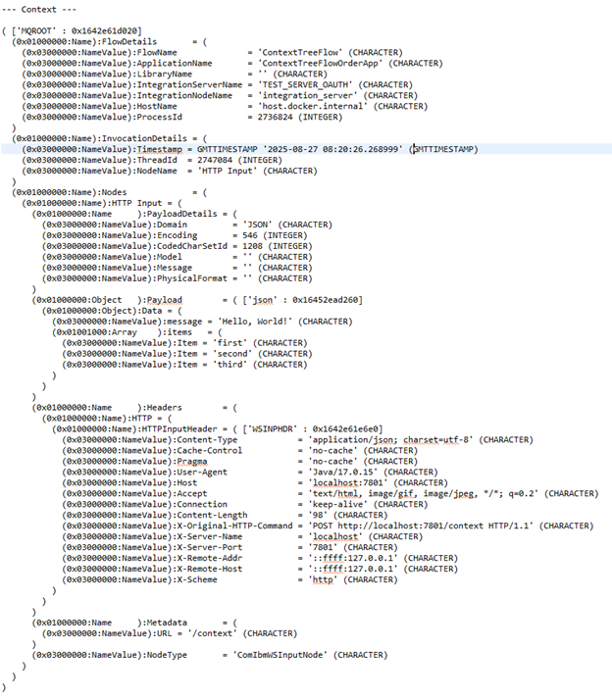Click the ThreadId value 2747084
612x700 pixels.
tap(215, 160)
